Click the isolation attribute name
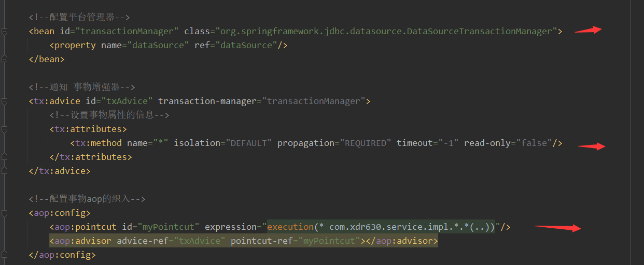 pos(197,143)
